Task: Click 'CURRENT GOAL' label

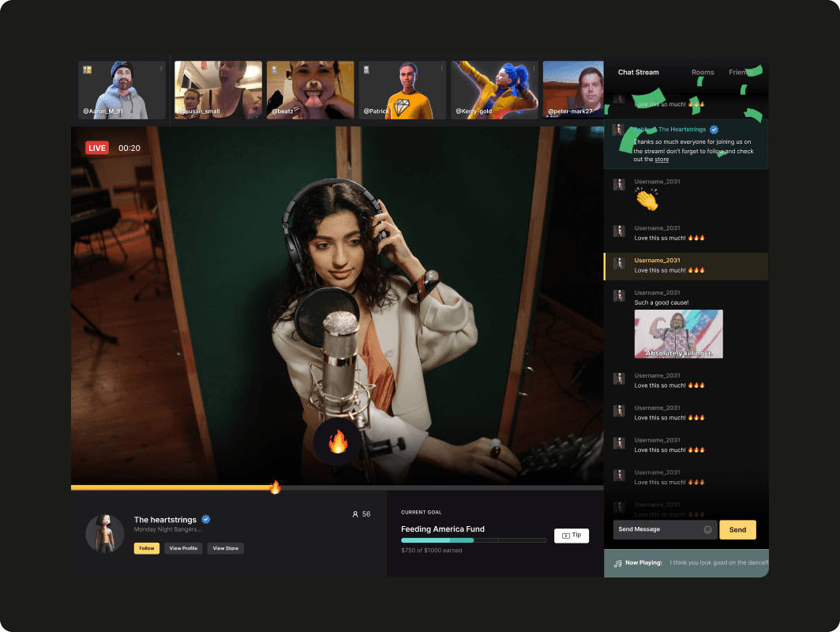Action: [x=422, y=513]
